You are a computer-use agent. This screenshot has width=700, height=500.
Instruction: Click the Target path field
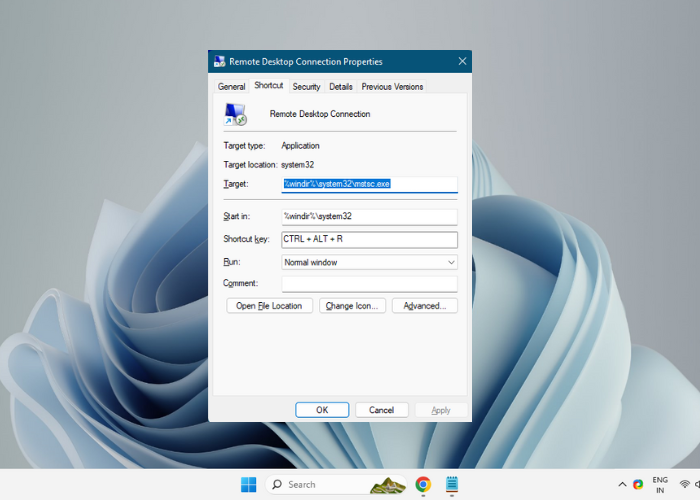click(369, 184)
